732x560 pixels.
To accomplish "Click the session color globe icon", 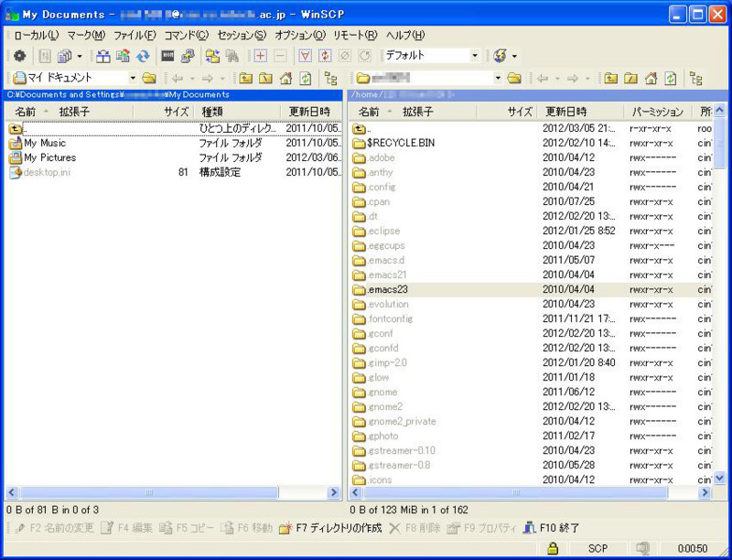I will point(500,55).
